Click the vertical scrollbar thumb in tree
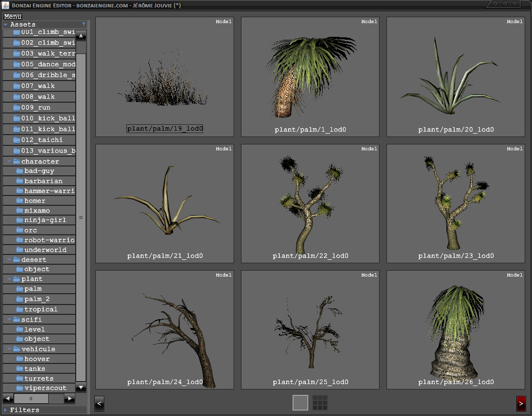The image size is (532, 416). [x=81, y=217]
